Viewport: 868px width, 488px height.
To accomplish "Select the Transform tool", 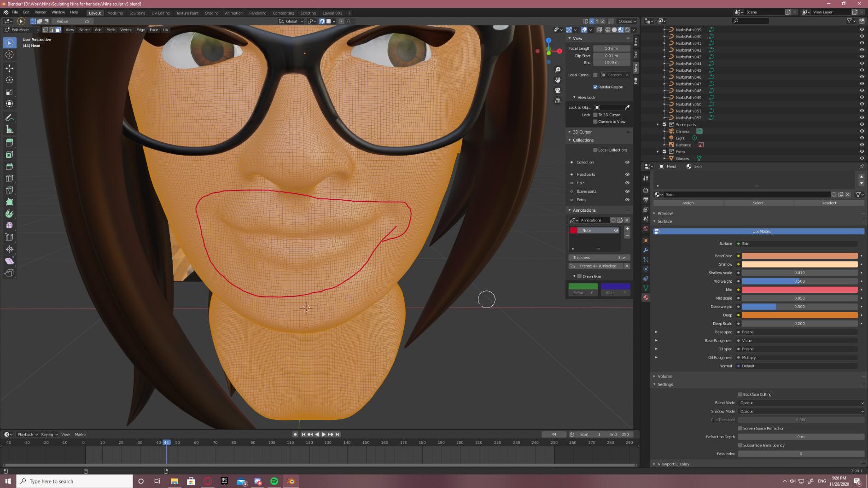I will coord(9,104).
